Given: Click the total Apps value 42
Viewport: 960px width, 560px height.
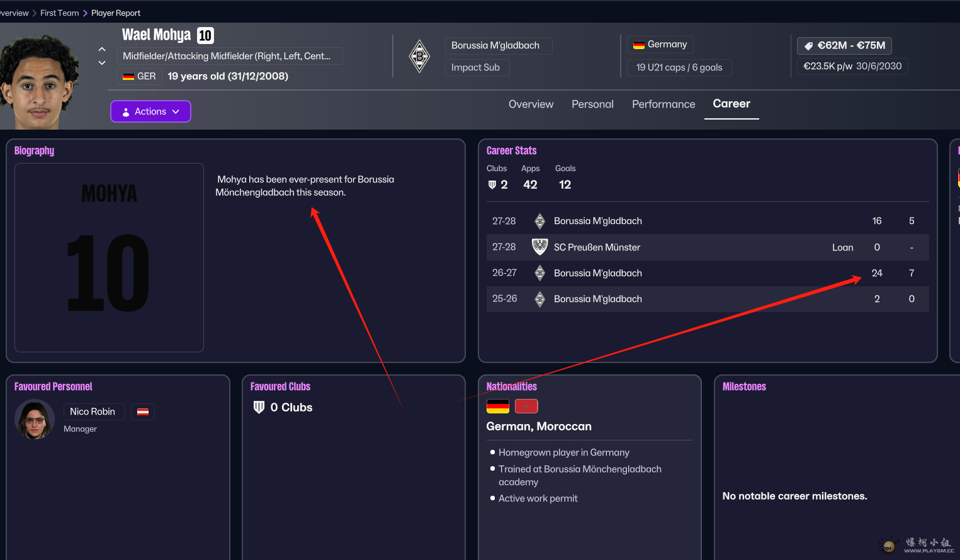Looking at the screenshot, I should click(x=530, y=185).
